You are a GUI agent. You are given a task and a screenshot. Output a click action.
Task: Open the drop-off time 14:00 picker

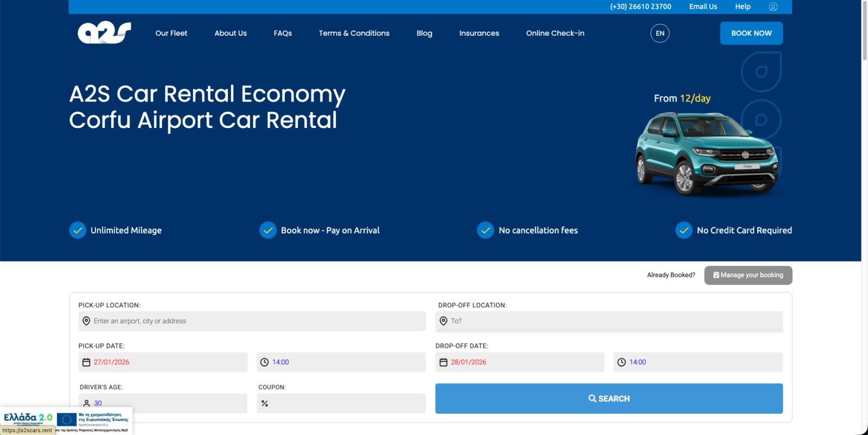(x=637, y=362)
